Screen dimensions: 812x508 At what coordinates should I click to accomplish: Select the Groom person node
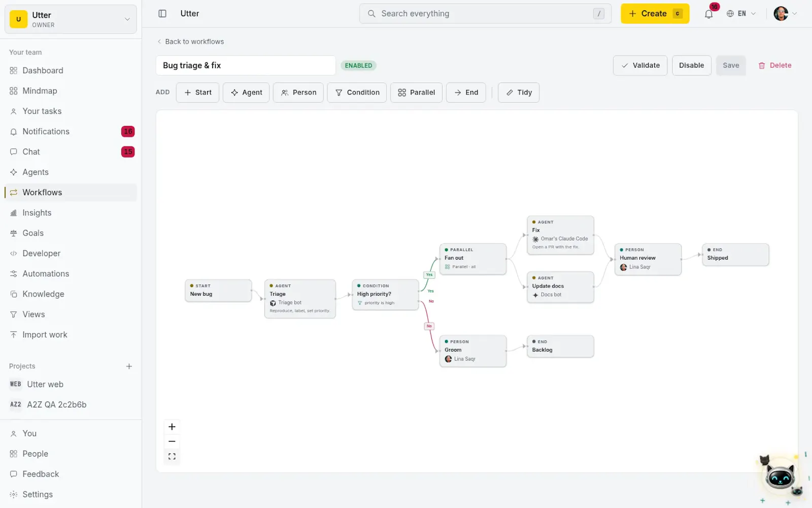pos(473,351)
